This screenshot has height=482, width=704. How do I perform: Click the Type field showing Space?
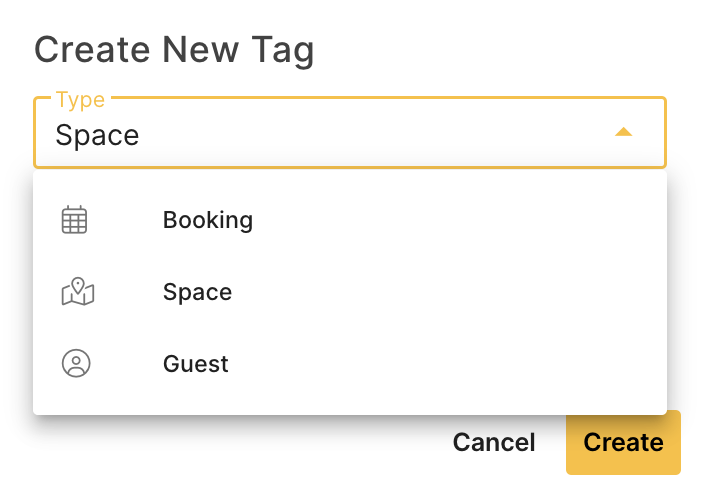[x=350, y=133]
